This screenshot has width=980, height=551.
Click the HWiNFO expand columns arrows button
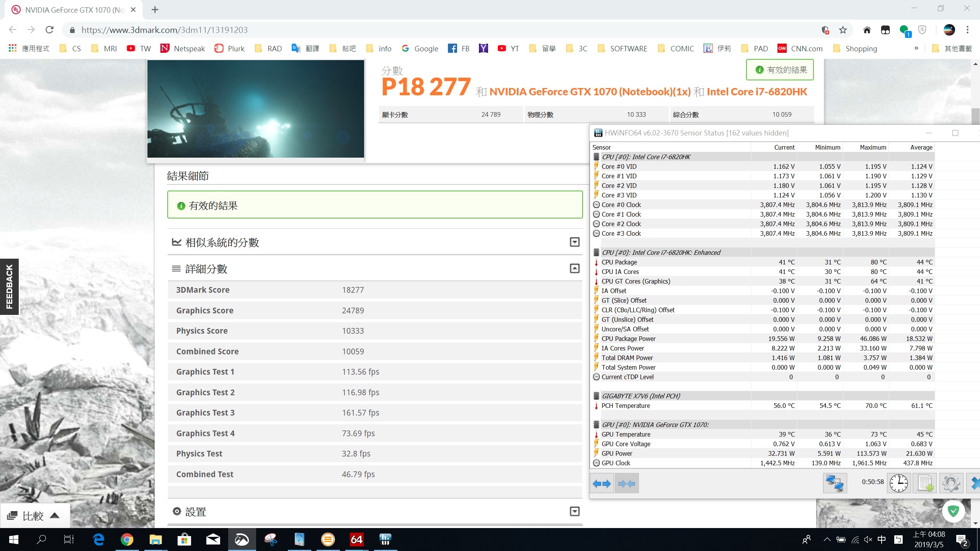coord(602,484)
